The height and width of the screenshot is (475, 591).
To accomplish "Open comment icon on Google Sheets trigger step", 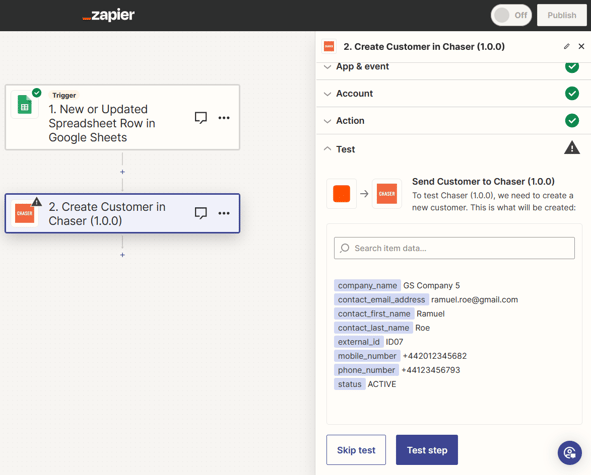I will tap(201, 118).
